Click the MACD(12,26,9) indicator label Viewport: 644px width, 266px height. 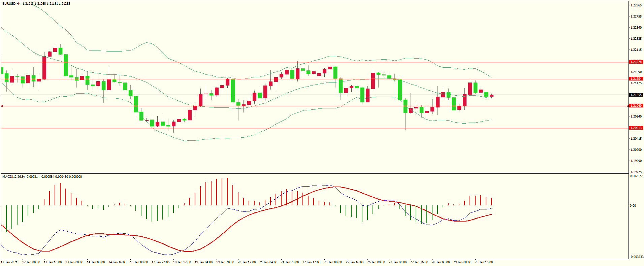click(x=13, y=177)
